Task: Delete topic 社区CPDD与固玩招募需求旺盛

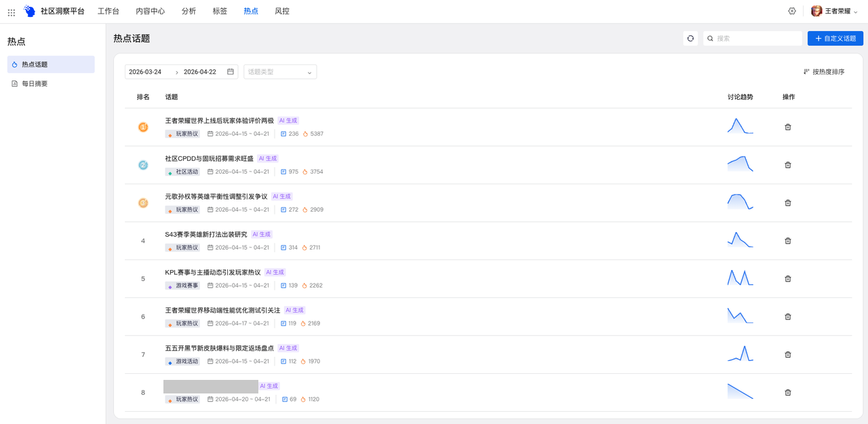Action: tap(788, 165)
